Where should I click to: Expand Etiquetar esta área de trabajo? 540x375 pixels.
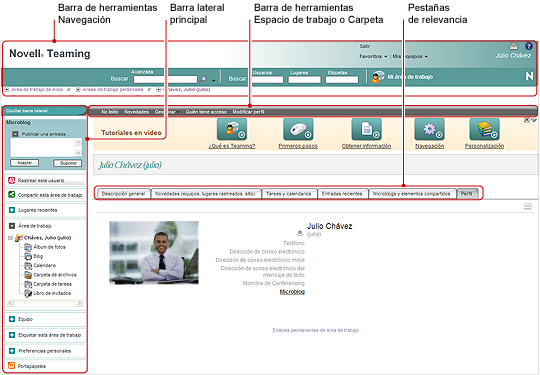click(12, 335)
